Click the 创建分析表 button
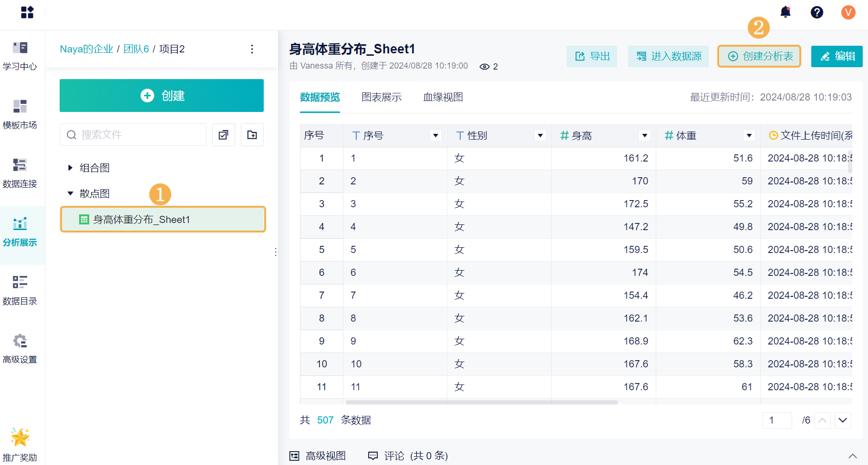Screen dimensions: 868x465 point(759,56)
